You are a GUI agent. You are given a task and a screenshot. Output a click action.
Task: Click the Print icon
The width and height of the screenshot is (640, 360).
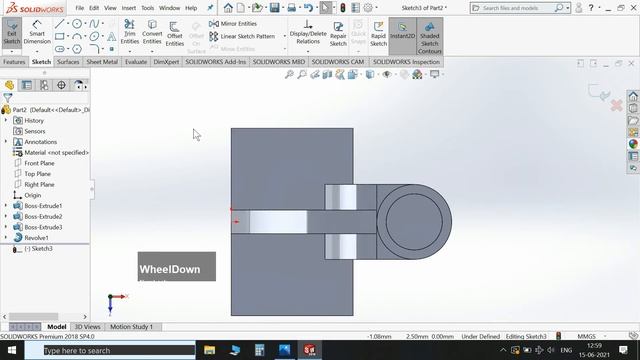pos(291,8)
